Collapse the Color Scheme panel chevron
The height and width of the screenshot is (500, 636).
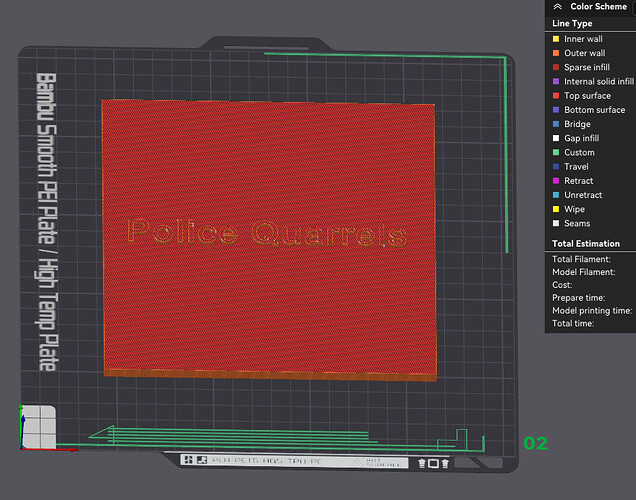[558, 6]
